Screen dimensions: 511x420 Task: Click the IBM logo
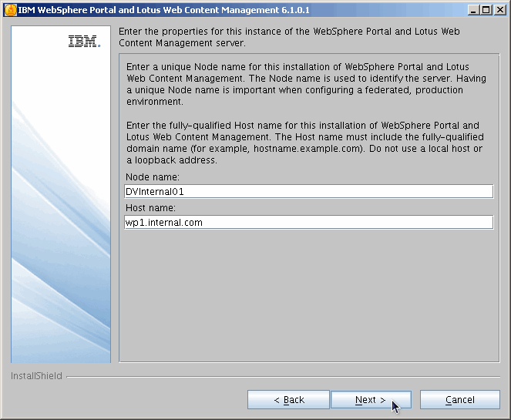[x=84, y=42]
